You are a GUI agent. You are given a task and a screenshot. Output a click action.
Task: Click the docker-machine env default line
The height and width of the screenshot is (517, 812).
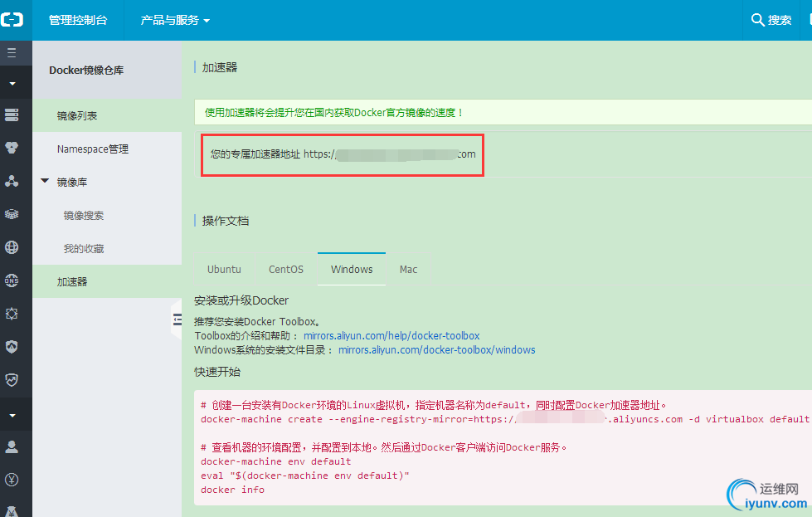pos(276,461)
